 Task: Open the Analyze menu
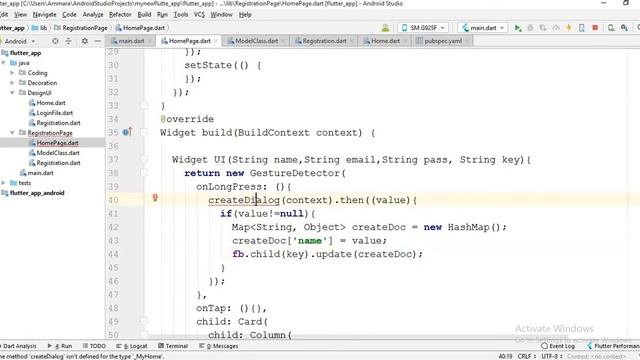tap(93, 15)
